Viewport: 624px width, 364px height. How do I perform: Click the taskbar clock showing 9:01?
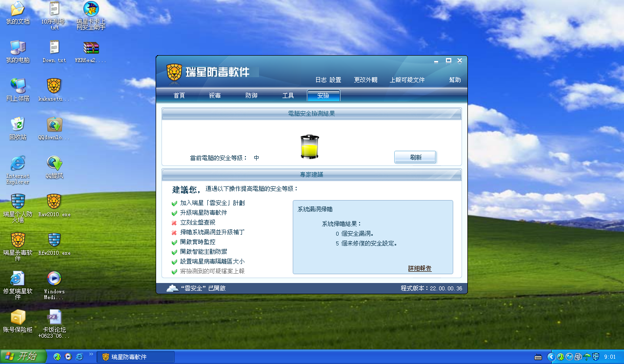click(x=610, y=357)
